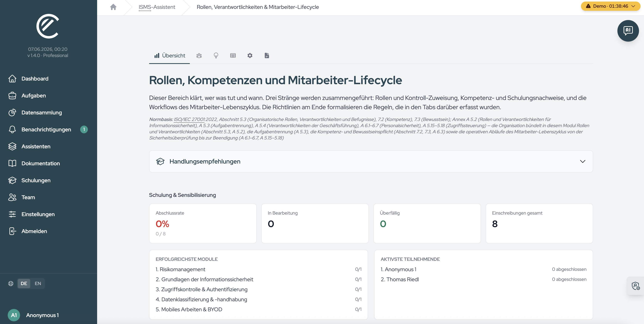
Task: Click the Aufgaben briefcase icon
Action: coord(12,96)
